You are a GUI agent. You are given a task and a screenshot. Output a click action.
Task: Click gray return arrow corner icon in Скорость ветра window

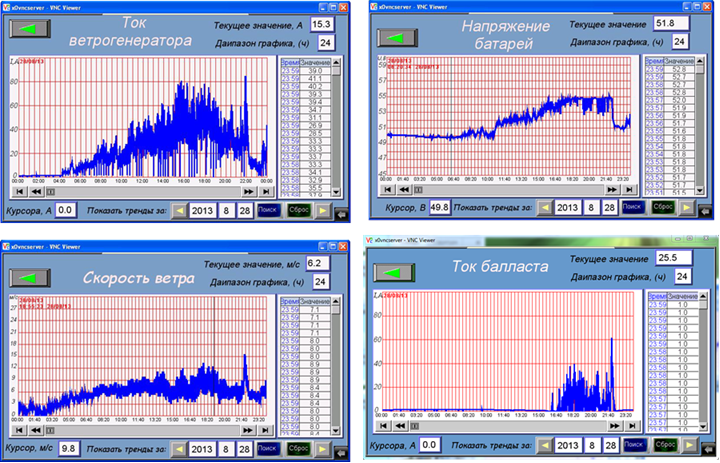click(341, 452)
